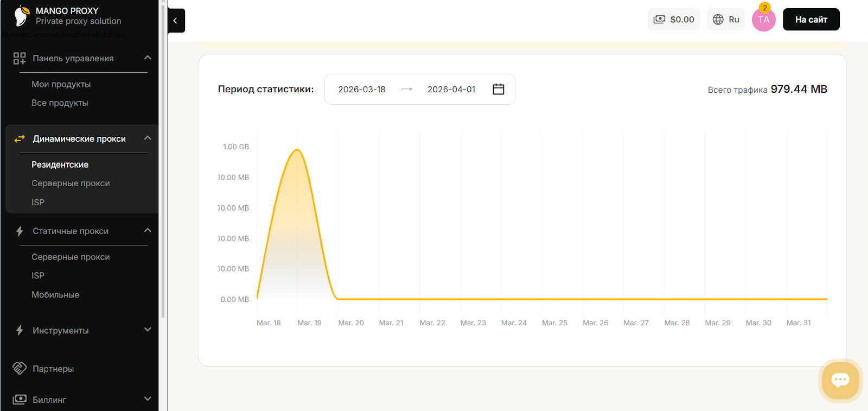Click the TA user avatar
This screenshot has width=868, height=411.
763,20
